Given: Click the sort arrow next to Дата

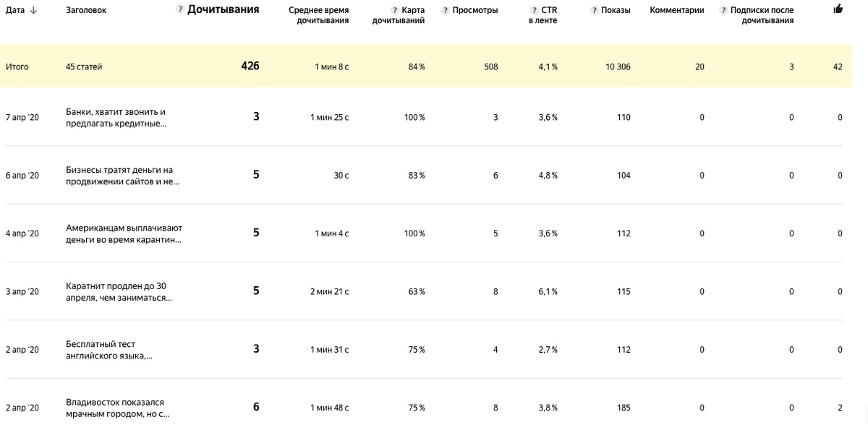Looking at the screenshot, I should click(33, 11).
